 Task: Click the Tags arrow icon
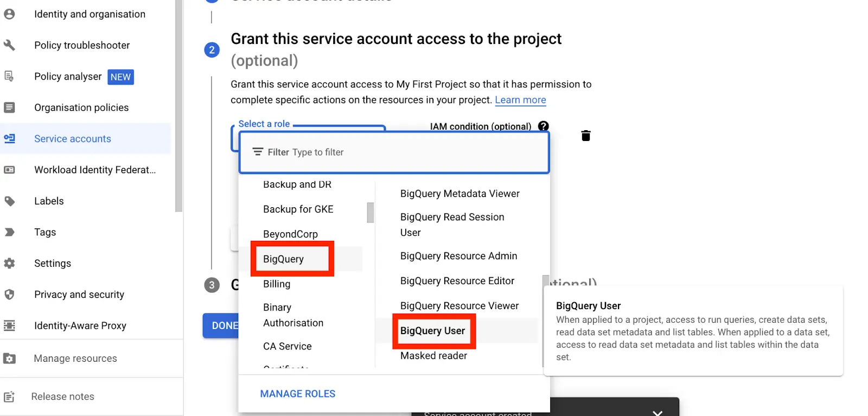[9, 232]
